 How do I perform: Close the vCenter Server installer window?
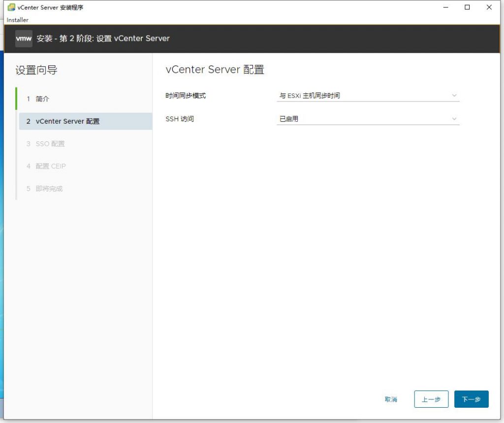point(489,7)
